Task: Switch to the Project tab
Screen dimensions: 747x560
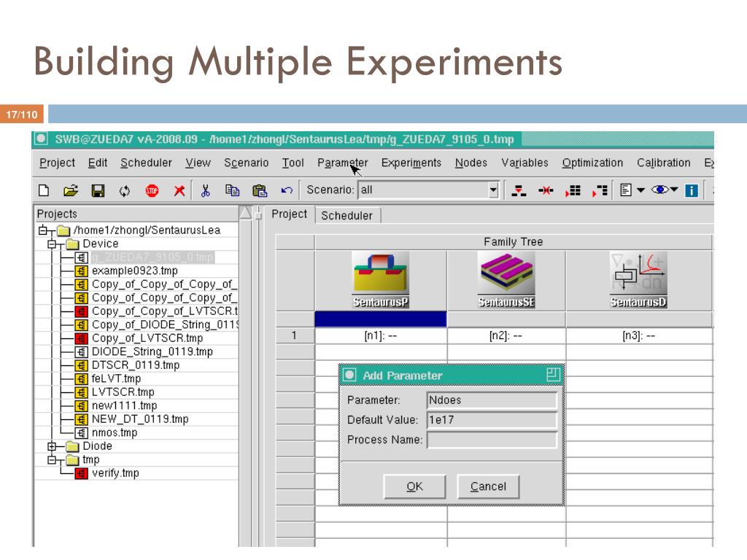Action: tap(289, 214)
